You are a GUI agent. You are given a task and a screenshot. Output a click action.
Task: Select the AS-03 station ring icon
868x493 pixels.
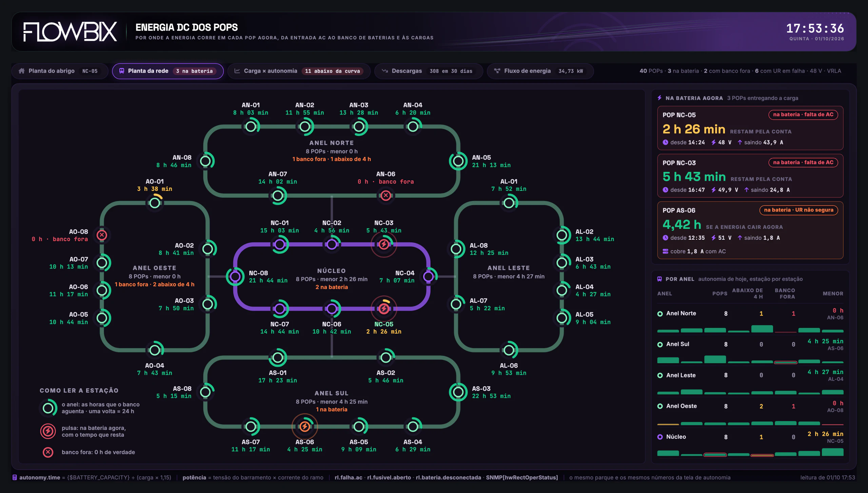458,392
